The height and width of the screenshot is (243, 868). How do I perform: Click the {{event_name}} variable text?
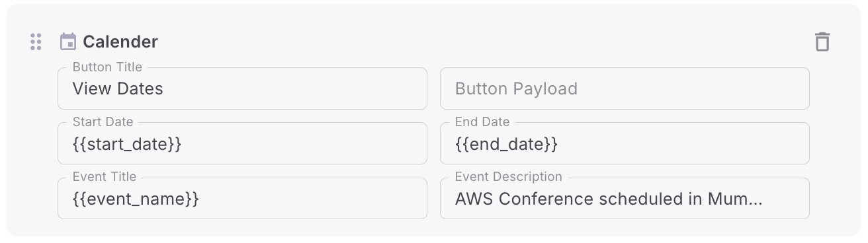pyautogui.click(x=136, y=199)
